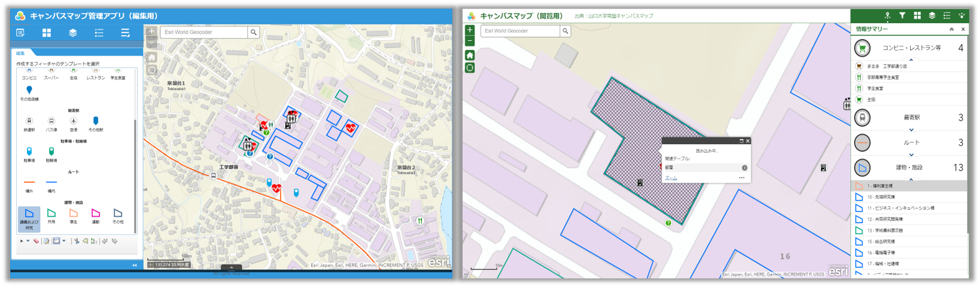The width and height of the screenshot is (980, 287).
Task: Zoom in on the editing map
Action: [x=152, y=32]
